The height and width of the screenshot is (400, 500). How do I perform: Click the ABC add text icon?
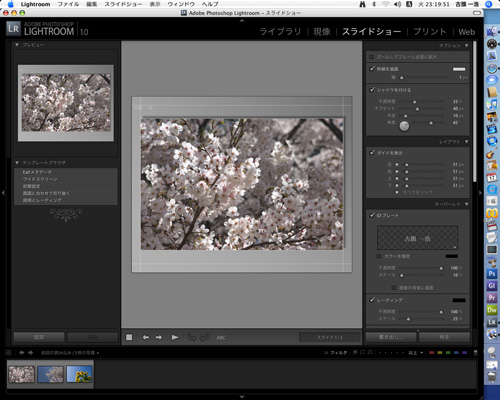coord(221,338)
